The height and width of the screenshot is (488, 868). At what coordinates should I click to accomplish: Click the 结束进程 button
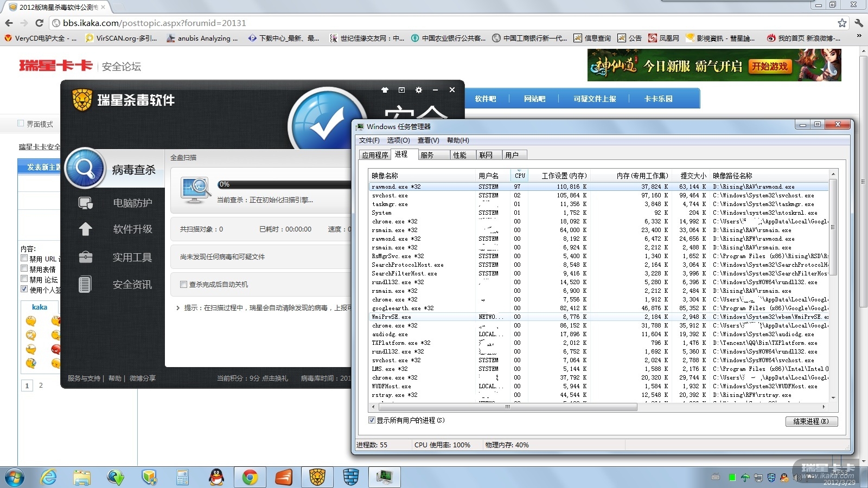(x=812, y=421)
